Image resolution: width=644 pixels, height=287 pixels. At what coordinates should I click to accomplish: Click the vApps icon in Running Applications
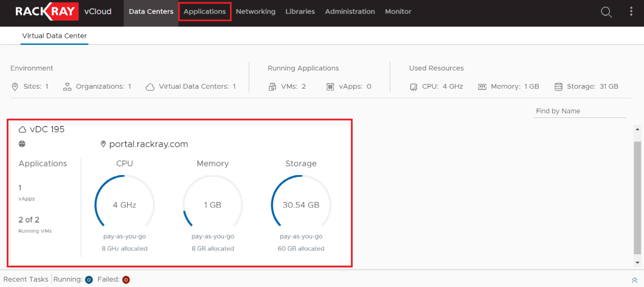coord(330,87)
